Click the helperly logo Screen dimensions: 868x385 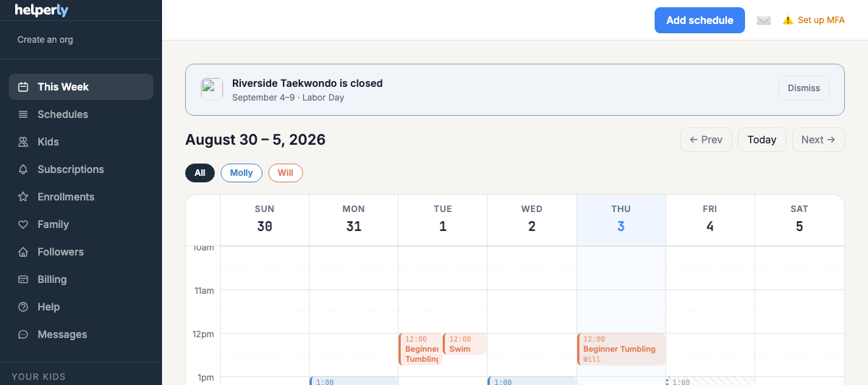[x=41, y=10]
